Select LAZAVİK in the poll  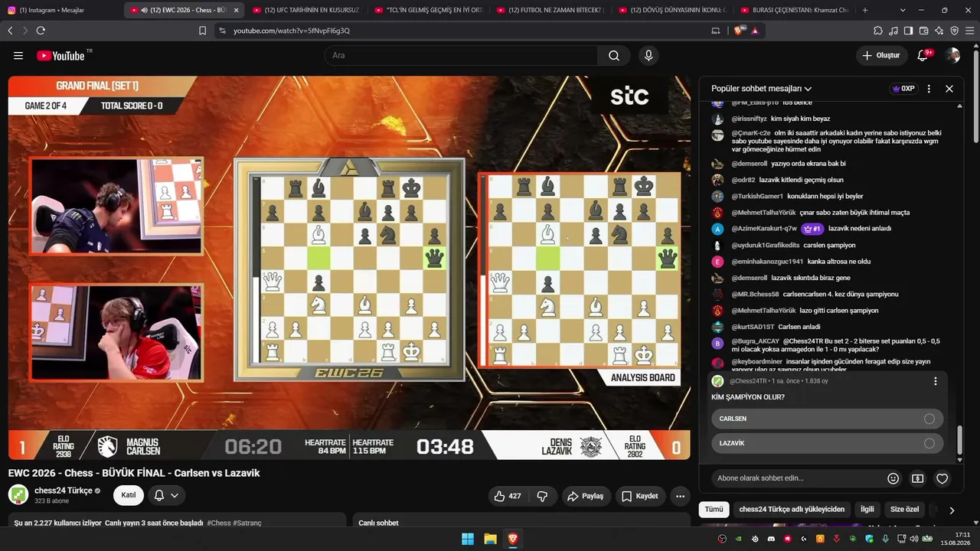(828, 443)
